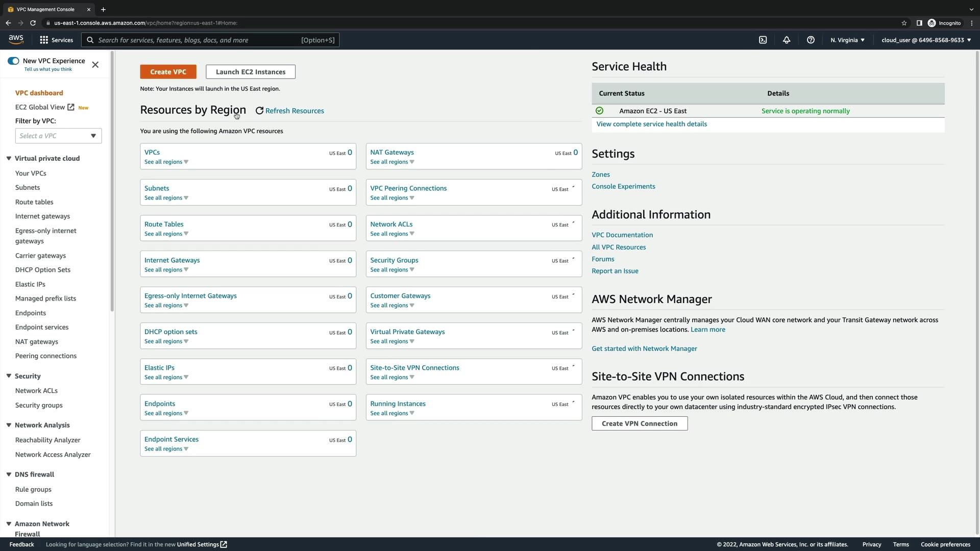
Task: Click the help question mark icon
Action: click(x=811, y=40)
